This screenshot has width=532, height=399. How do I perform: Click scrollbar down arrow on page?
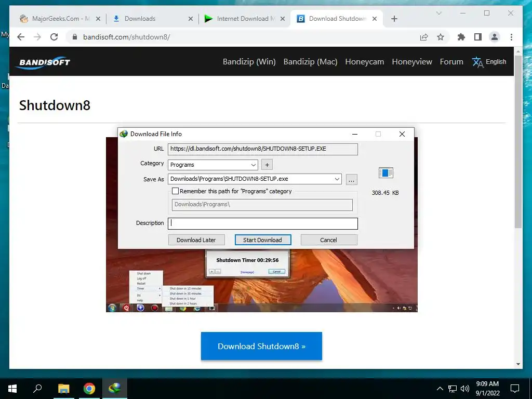click(518, 364)
